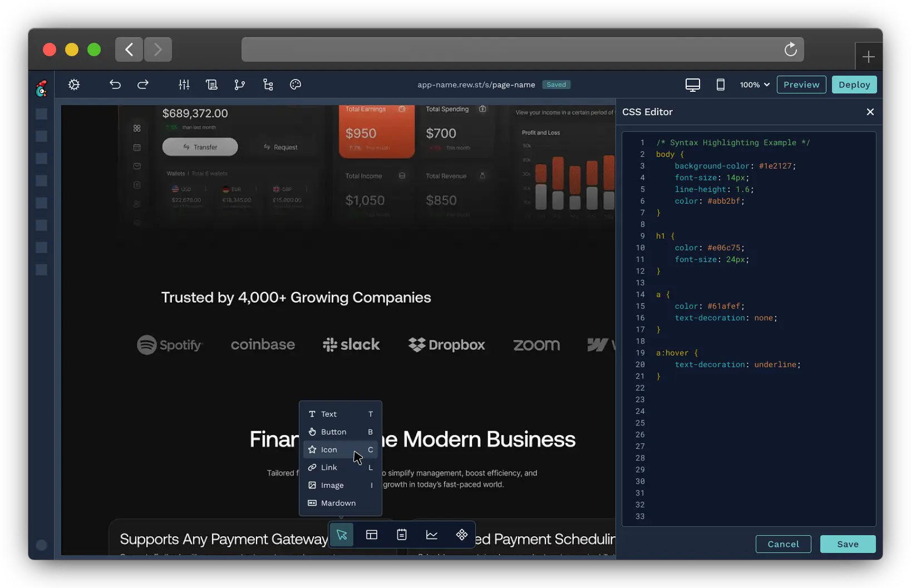This screenshot has height=588, width=911.
Task: Open the 100% zoom dropdown
Action: 754,85
